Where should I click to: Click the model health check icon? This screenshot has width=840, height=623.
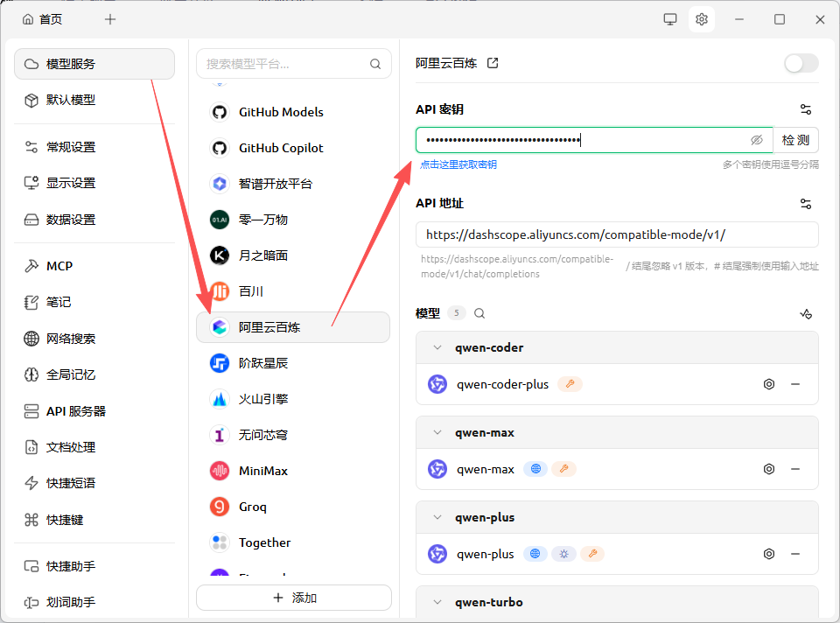click(806, 313)
